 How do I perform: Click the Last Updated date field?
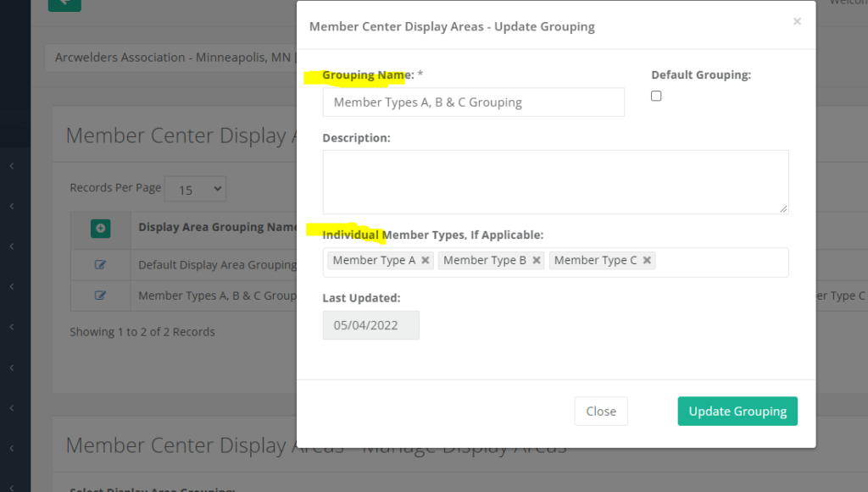pos(370,326)
